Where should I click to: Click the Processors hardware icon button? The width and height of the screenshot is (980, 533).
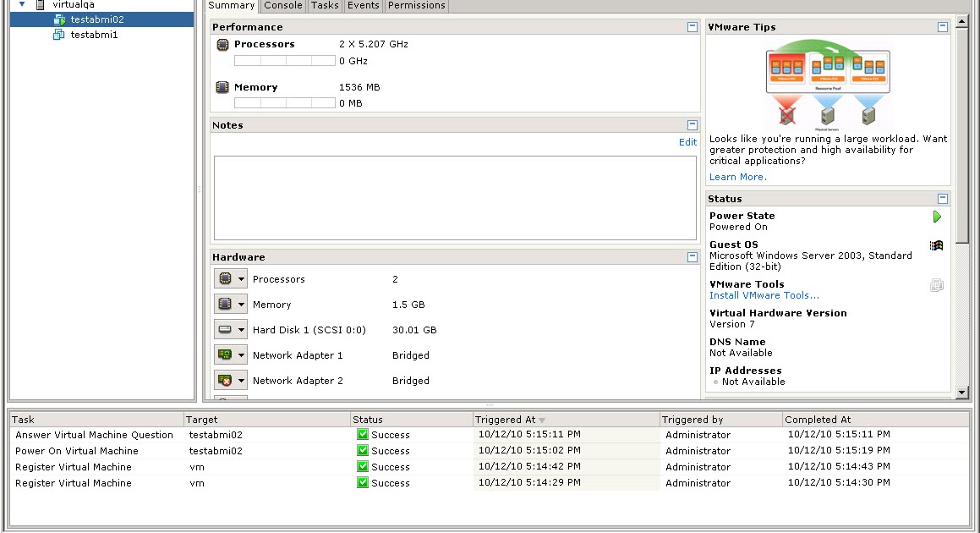[x=225, y=279]
